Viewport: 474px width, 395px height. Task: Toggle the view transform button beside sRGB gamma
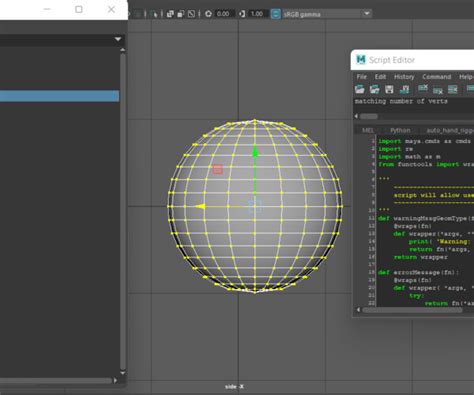coord(275,14)
